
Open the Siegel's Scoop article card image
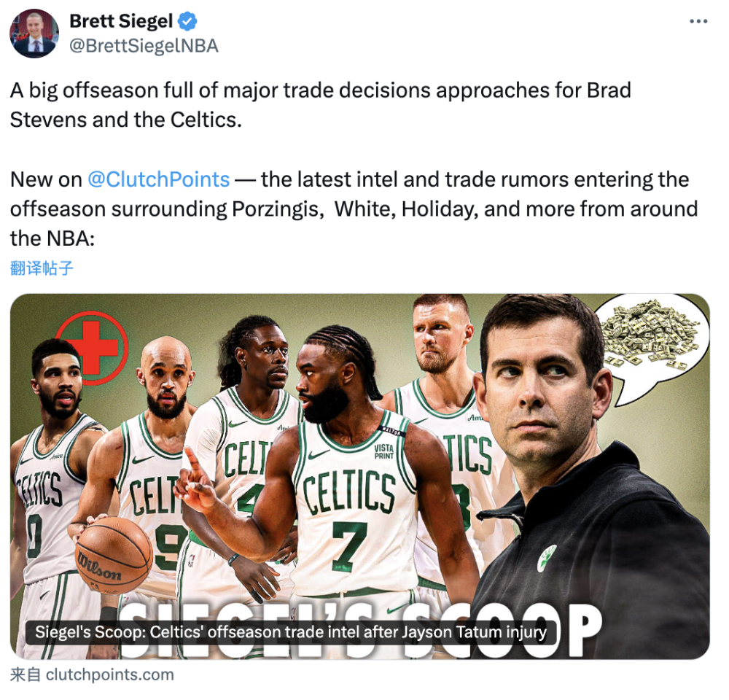click(x=360, y=476)
